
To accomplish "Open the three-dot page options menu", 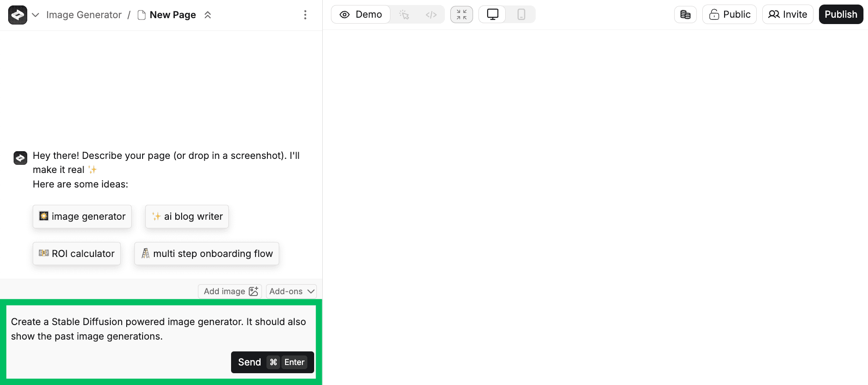I will [x=305, y=15].
